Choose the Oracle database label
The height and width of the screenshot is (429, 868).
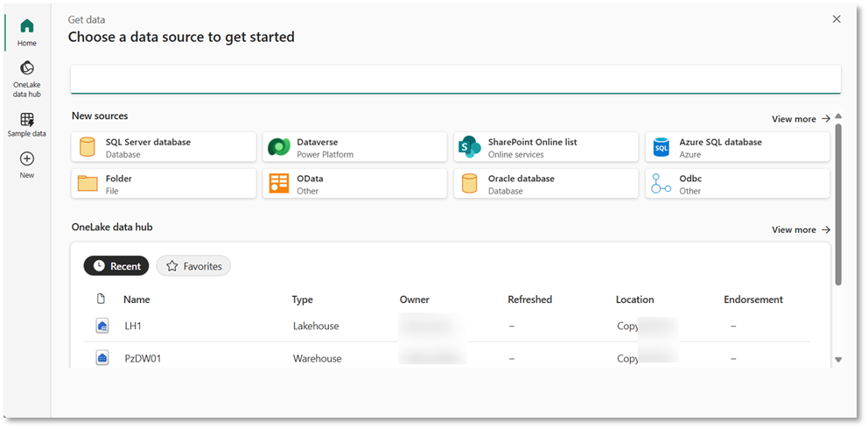(x=521, y=179)
